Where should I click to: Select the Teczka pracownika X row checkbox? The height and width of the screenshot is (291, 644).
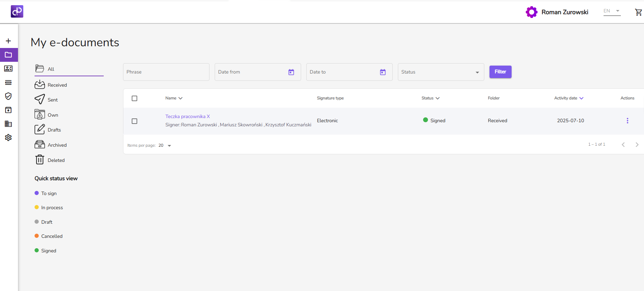tap(134, 121)
